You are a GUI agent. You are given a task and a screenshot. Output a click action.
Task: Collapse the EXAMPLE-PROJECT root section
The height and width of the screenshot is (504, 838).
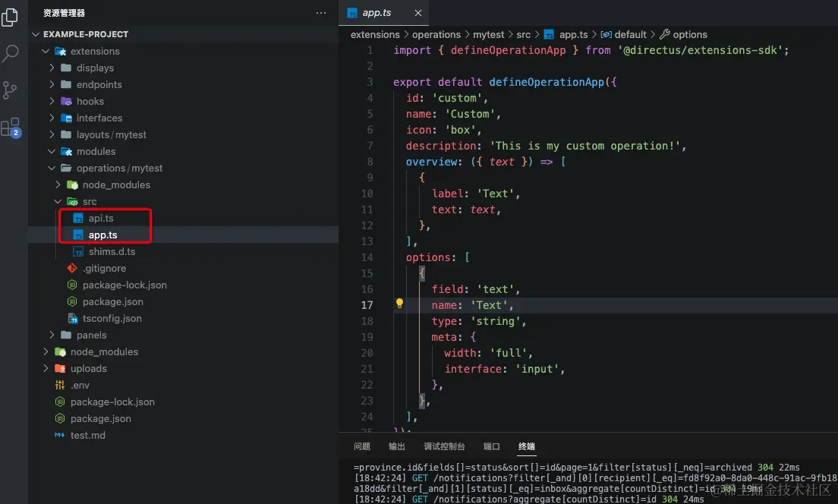[36, 34]
